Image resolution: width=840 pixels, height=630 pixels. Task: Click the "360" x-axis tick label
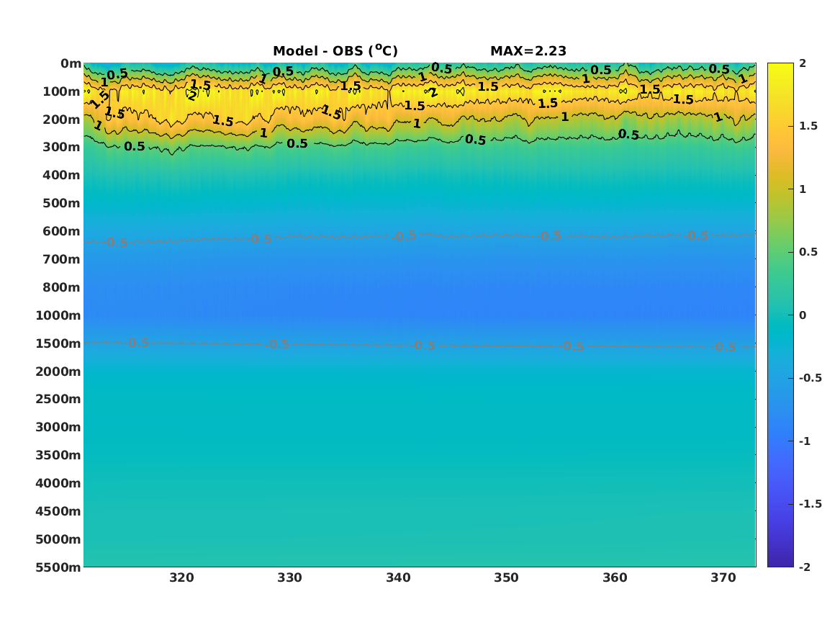click(x=615, y=577)
